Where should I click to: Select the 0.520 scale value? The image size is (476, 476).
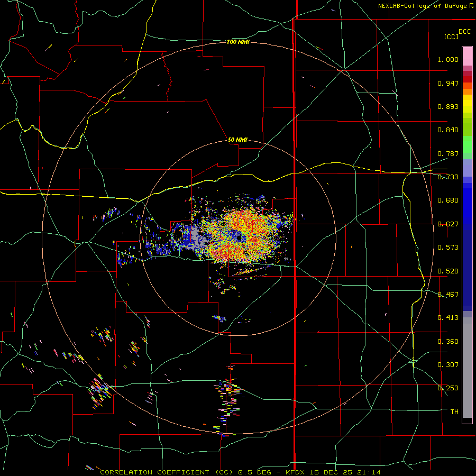pos(448,271)
